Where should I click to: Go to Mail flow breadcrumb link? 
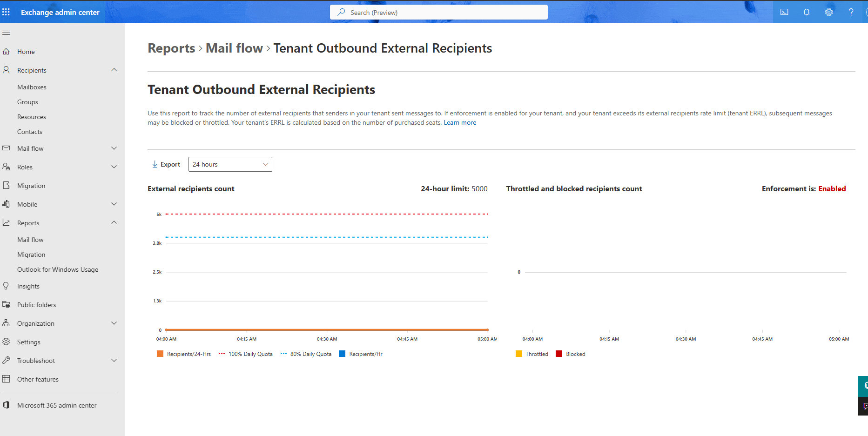click(x=234, y=48)
